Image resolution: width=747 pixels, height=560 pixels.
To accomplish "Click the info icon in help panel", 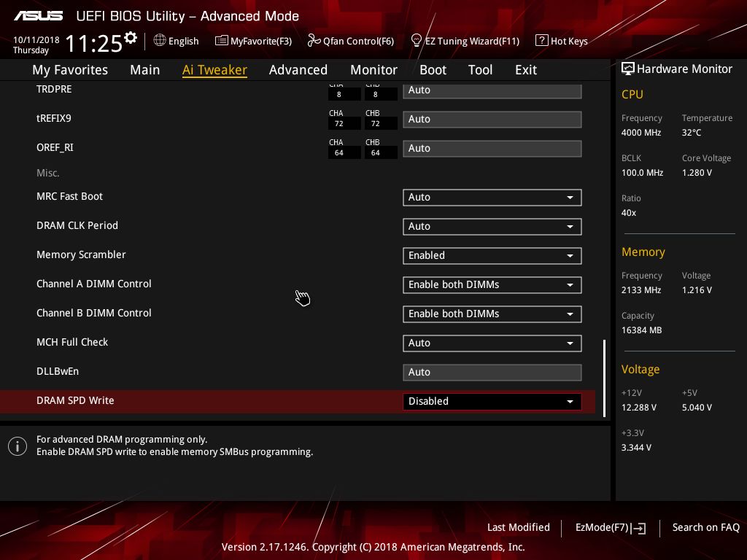I will click(18, 446).
